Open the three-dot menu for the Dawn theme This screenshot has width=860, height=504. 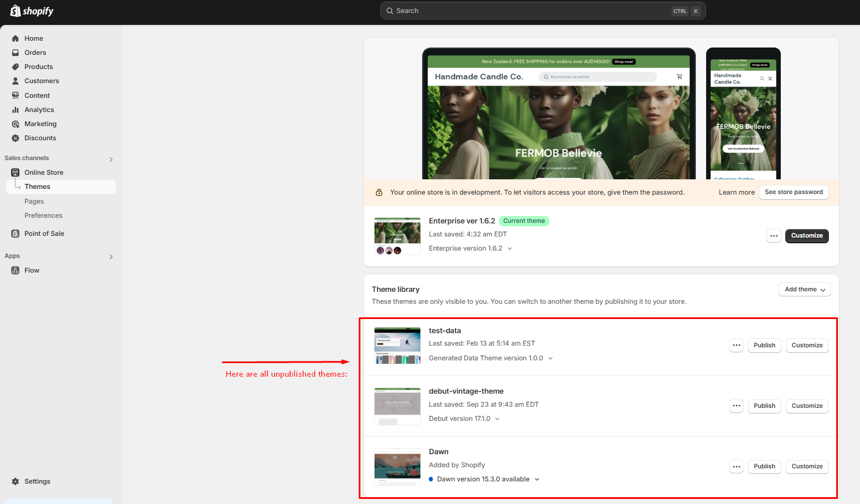click(736, 467)
